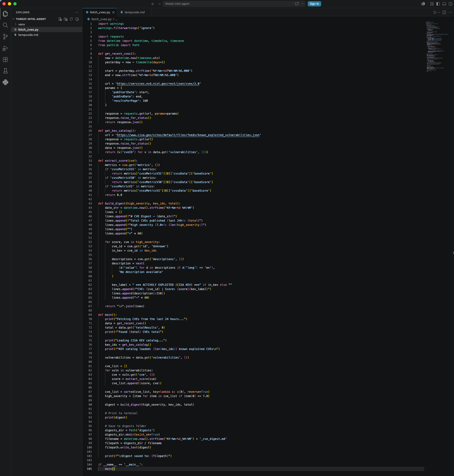Open the Run and Debug view
Viewport: 454px width, 476px height.
point(5,48)
